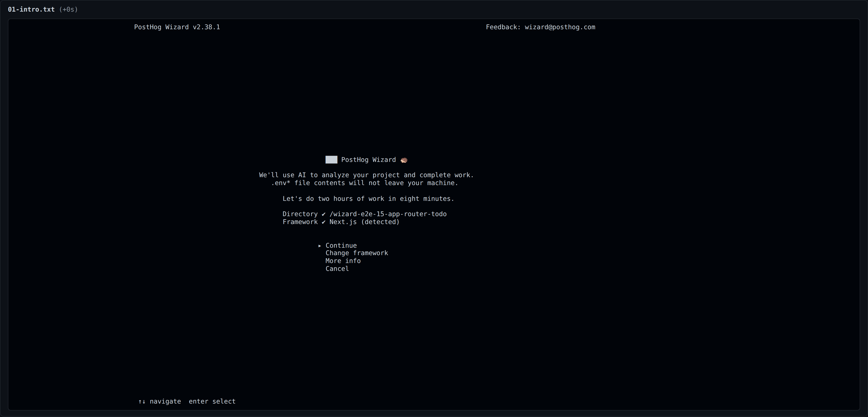Click the Next.js (detected) framework value

[x=364, y=222]
